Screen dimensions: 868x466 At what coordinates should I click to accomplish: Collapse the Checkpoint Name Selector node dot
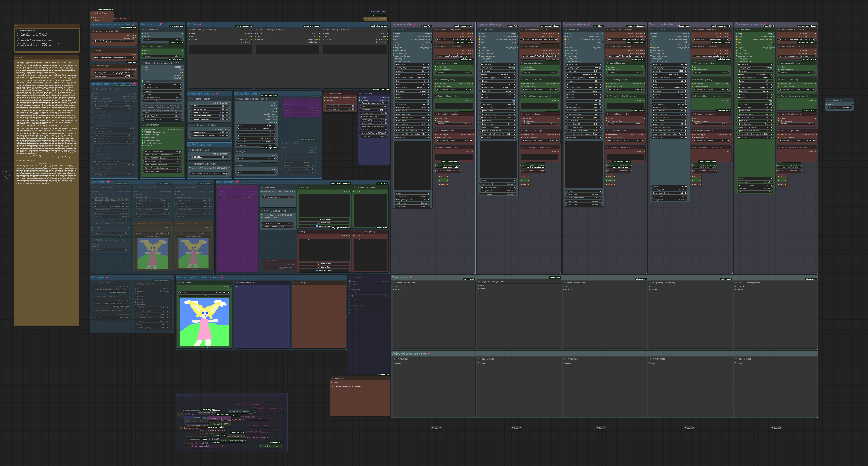tap(93, 31)
